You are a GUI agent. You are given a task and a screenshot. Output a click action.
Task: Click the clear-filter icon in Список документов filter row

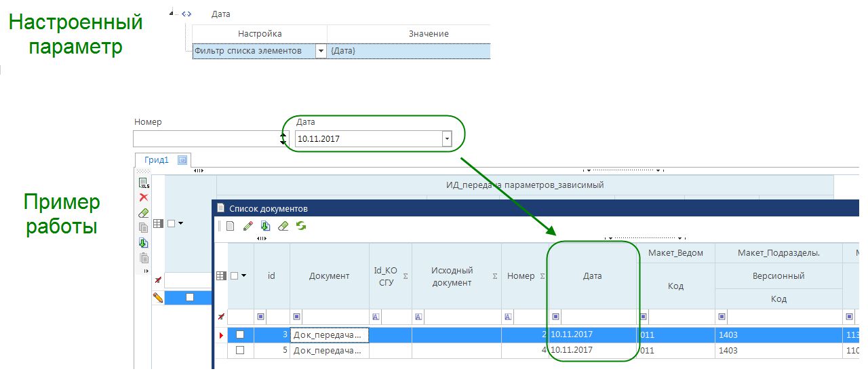(x=221, y=317)
